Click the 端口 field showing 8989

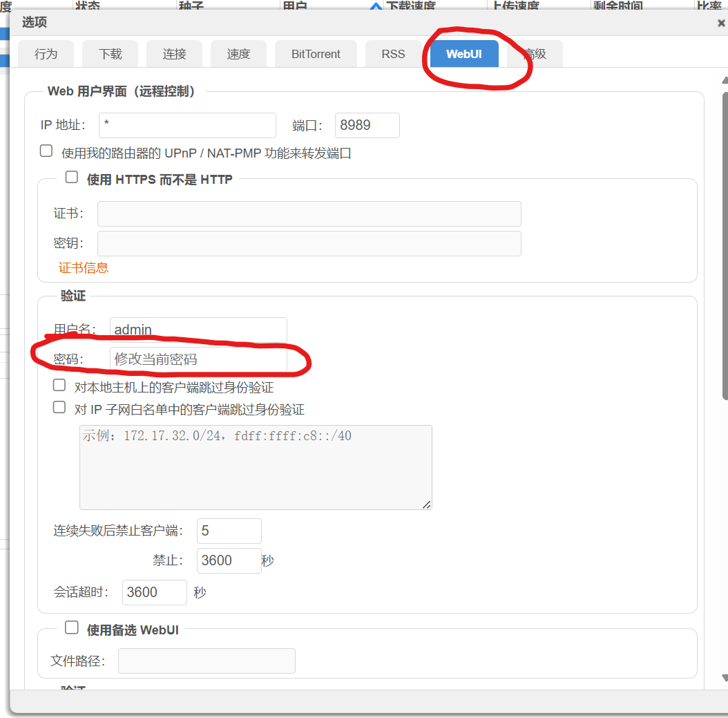367,125
